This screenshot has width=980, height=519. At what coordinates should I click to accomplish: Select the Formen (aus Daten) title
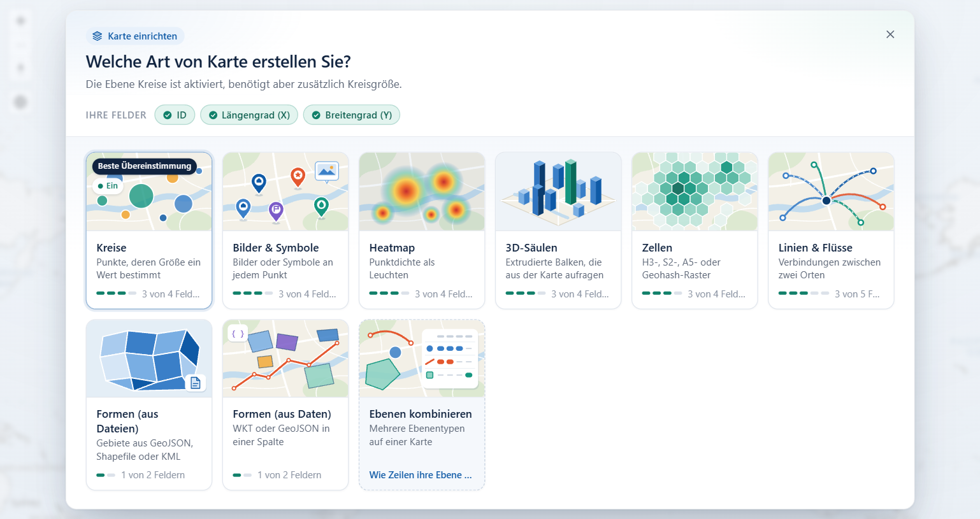282,414
